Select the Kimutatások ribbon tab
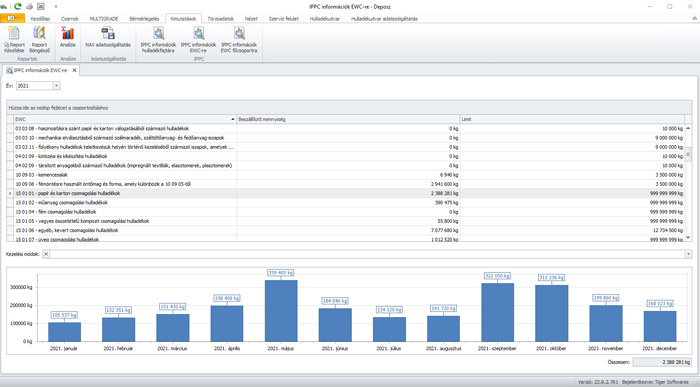This screenshot has width=700, height=387. (x=183, y=19)
